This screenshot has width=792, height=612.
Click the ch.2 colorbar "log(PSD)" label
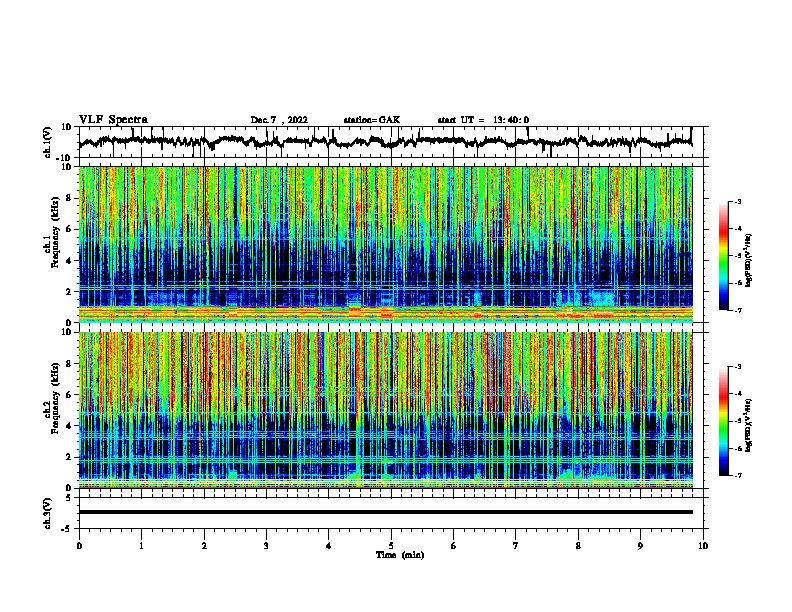(748, 425)
